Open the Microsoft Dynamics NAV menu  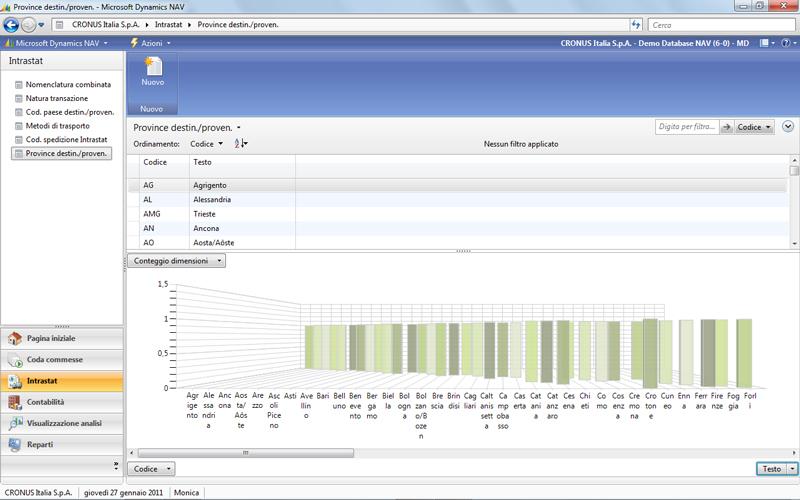(58, 44)
